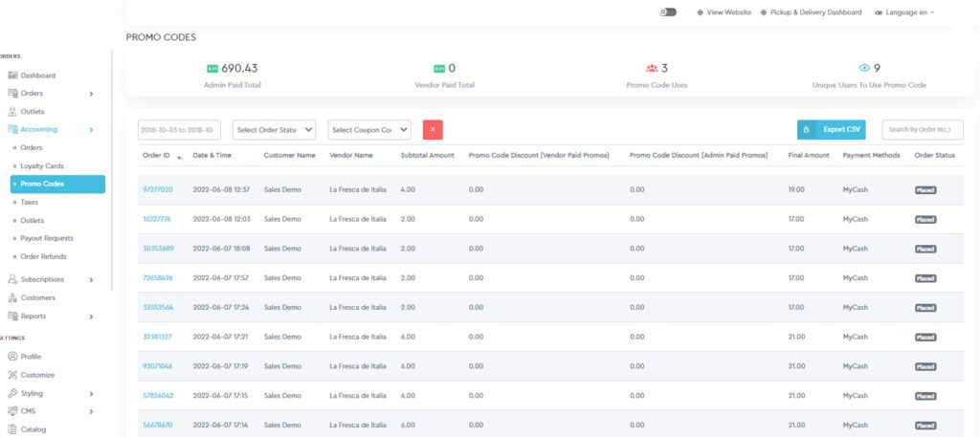Select Payout Requests menu item
The height and width of the screenshot is (437, 980).
pos(47,238)
